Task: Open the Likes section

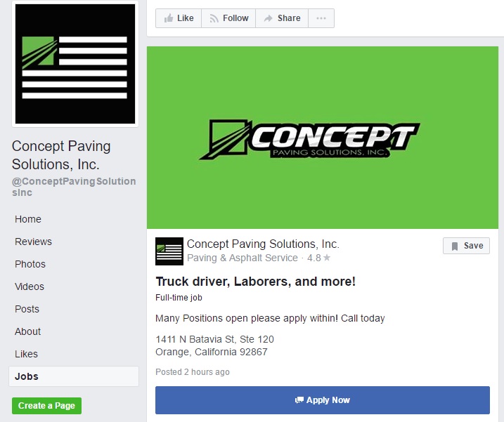Action: (26, 354)
